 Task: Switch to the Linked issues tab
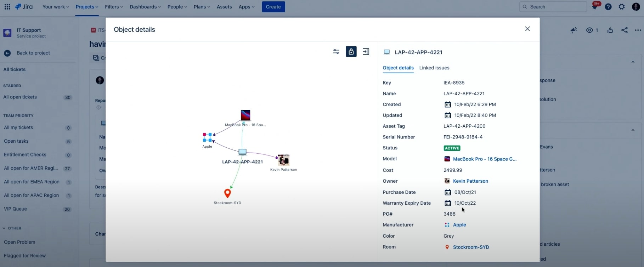434,68
